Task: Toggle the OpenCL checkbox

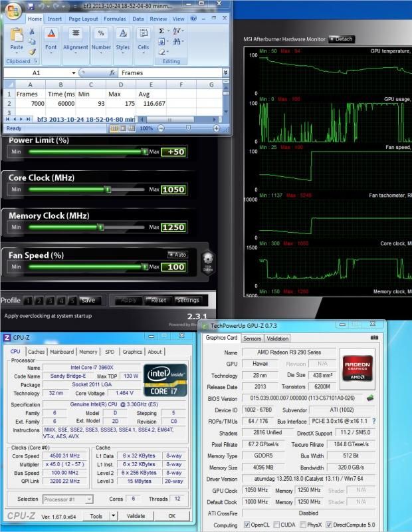Action: coord(247,525)
